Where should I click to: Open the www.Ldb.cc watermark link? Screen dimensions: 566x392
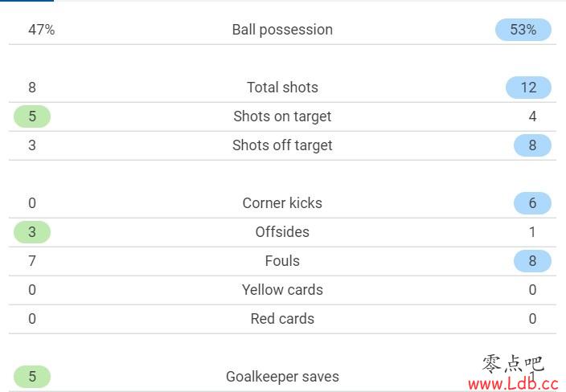(513, 384)
